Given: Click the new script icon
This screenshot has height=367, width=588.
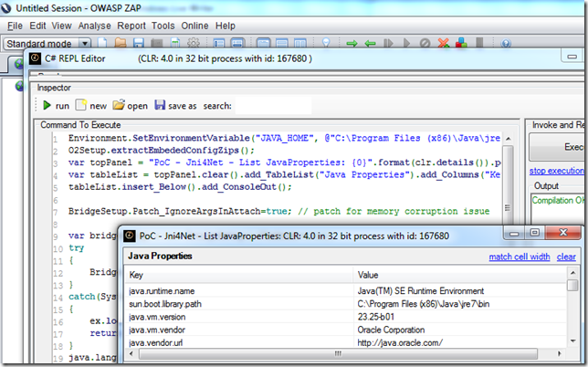Looking at the screenshot, I should (x=81, y=106).
